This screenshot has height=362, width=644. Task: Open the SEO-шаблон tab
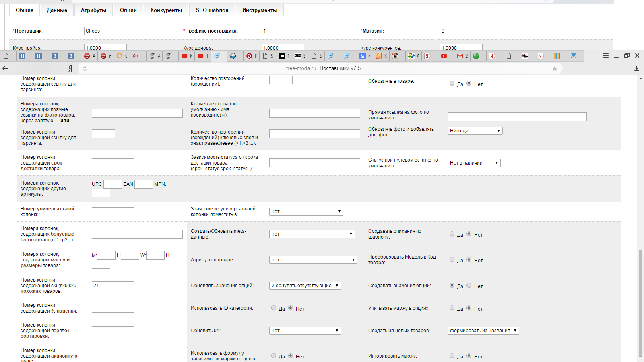coord(212,10)
